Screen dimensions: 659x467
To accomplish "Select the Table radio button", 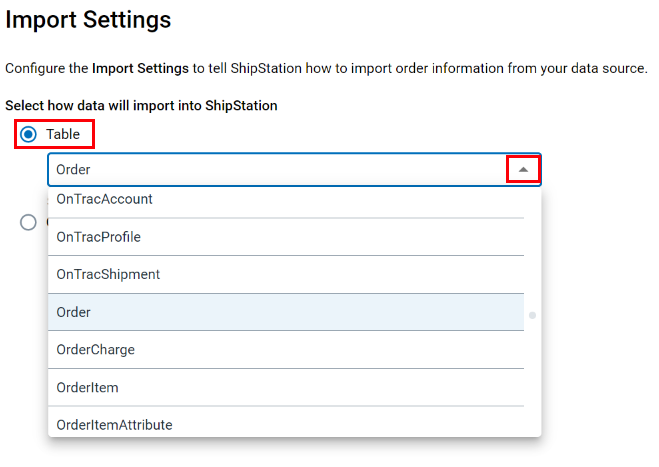I will tap(28, 135).
